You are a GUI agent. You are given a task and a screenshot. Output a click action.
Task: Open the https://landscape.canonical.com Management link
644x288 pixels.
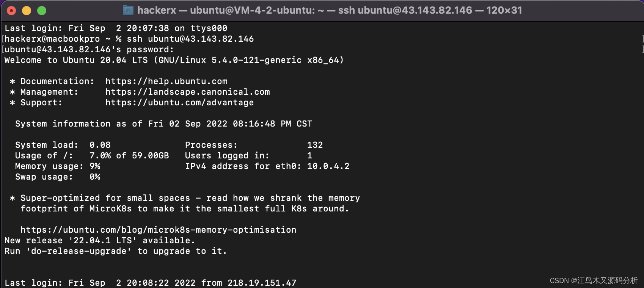187,92
